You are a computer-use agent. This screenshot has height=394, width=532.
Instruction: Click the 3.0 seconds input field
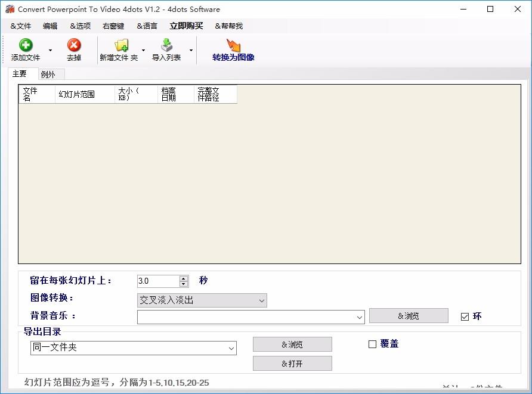(158, 281)
